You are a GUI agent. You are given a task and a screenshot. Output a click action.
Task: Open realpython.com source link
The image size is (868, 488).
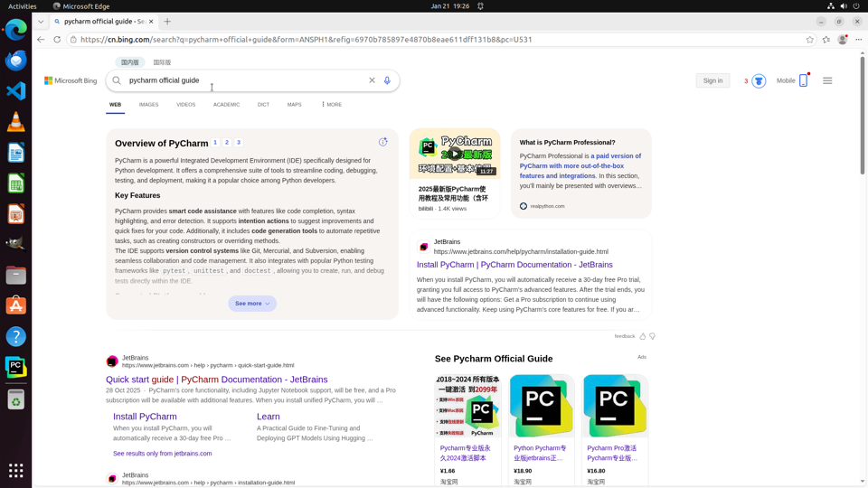pyautogui.click(x=542, y=206)
